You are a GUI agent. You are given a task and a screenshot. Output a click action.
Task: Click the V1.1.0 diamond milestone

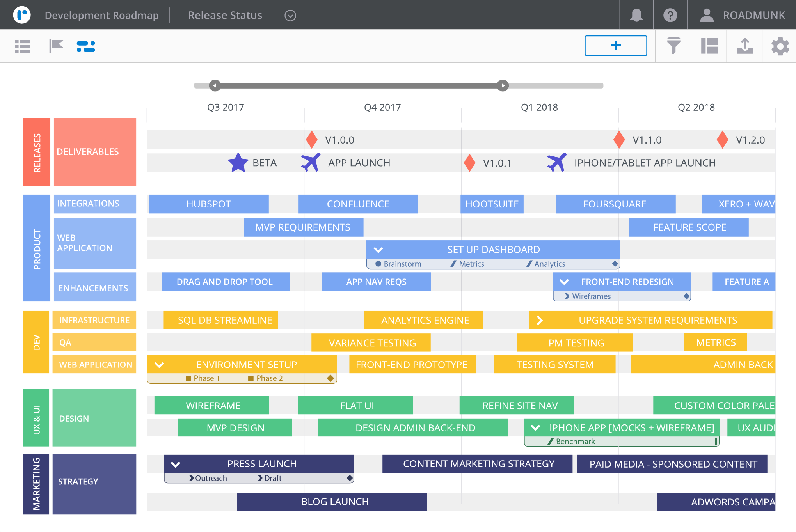point(619,140)
